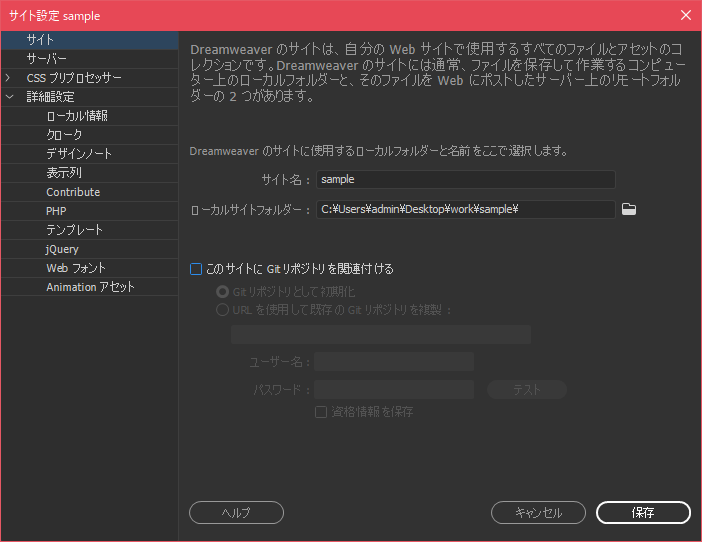Viewport: 702px width, 542px height.
Task: Select the 詳細設定 category label
Action: (51, 97)
